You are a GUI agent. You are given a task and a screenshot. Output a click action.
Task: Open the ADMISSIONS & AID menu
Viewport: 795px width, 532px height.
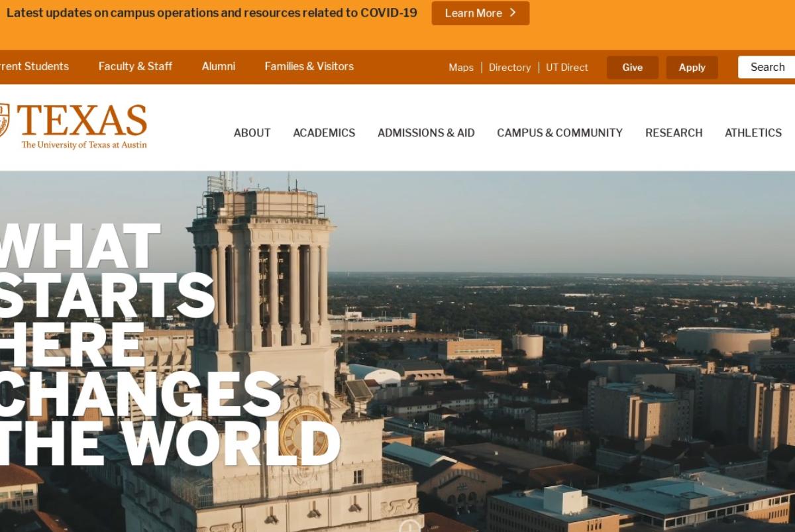click(426, 133)
